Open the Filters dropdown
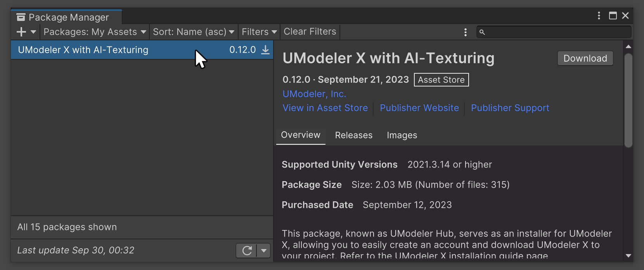 [259, 32]
